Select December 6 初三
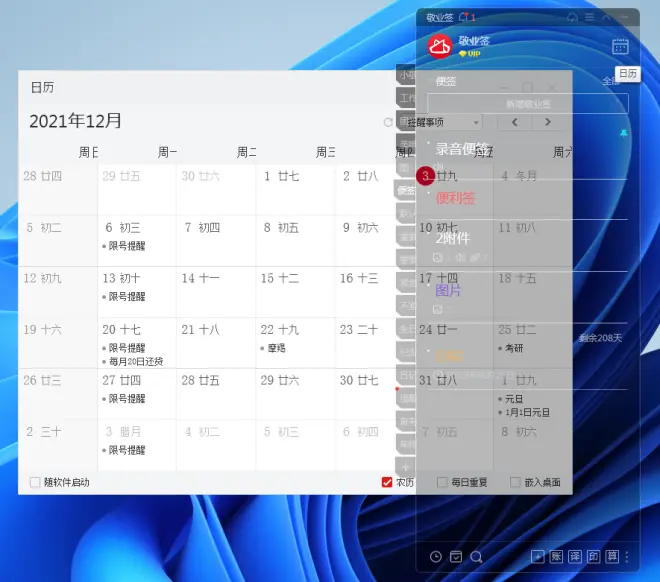Screen dimensions: 660x582 [122, 228]
